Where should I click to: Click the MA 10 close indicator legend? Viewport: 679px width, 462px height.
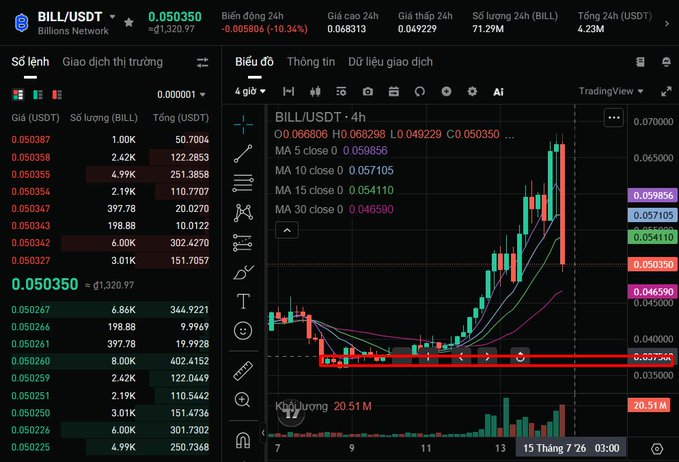[334, 171]
